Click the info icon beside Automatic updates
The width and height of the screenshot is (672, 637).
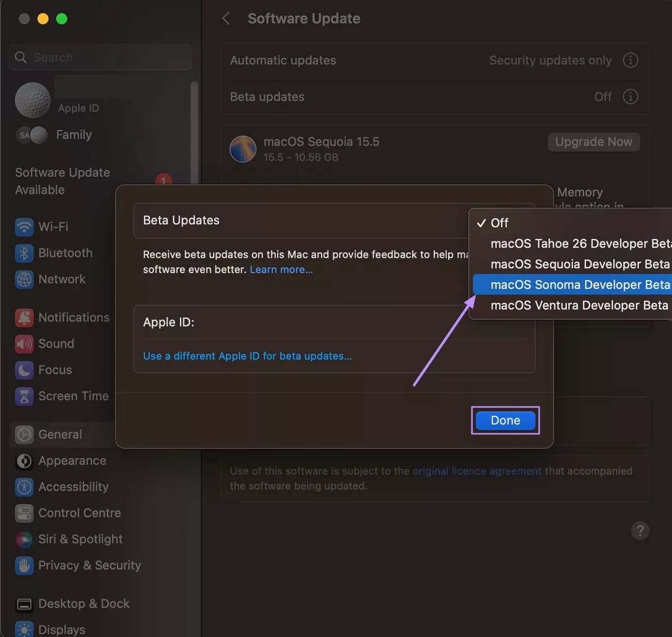[630, 60]
